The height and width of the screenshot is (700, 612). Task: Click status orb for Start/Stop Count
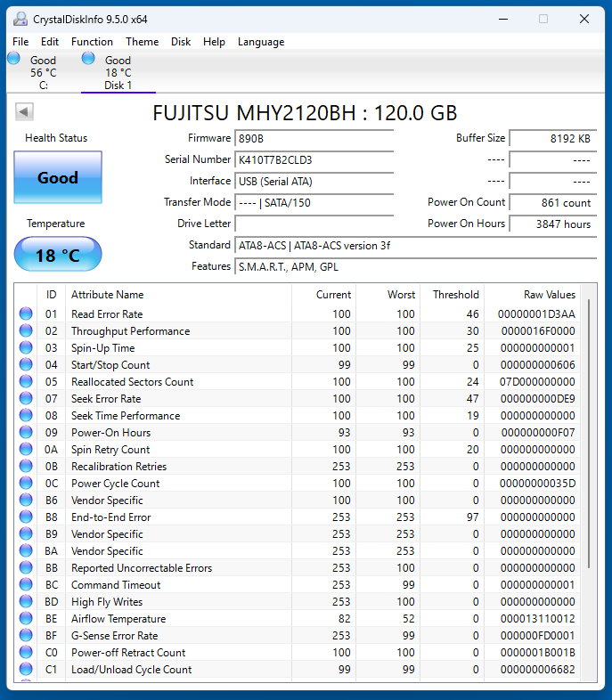point(26,365)
